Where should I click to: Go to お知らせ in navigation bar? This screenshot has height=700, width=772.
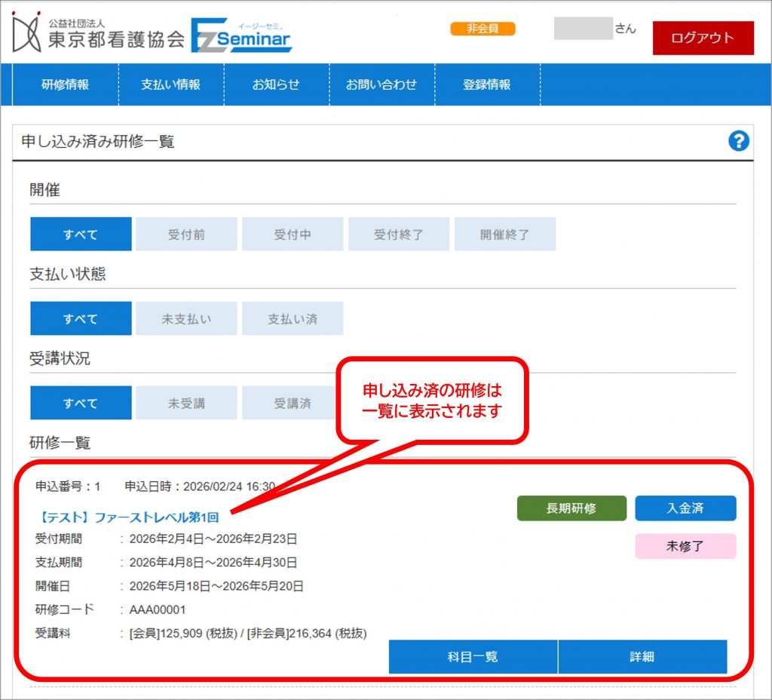tap(276, 84)
